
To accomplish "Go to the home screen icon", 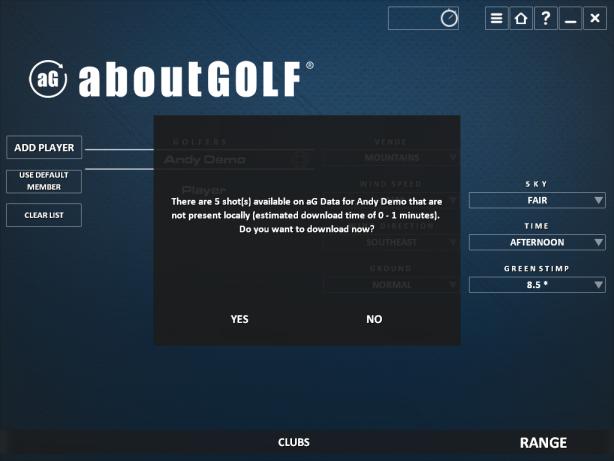I will [x=521, y=18].
